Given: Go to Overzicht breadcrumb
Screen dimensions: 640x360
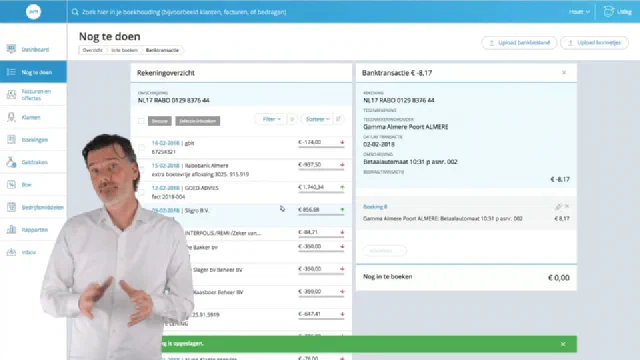Looking at the screenshot, I should tap(93, 50).
